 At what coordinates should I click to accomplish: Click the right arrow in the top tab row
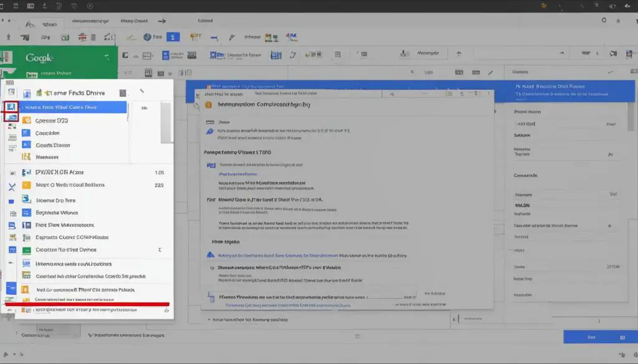(x=162, y=21)
